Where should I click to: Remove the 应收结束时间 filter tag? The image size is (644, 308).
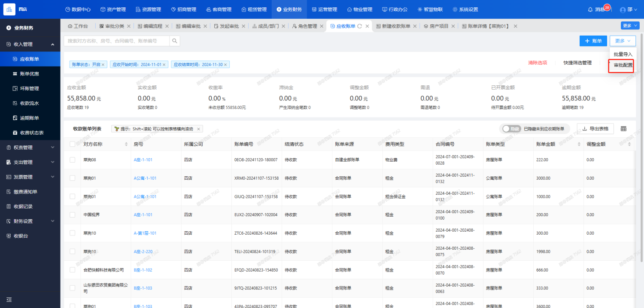[225, 64]
